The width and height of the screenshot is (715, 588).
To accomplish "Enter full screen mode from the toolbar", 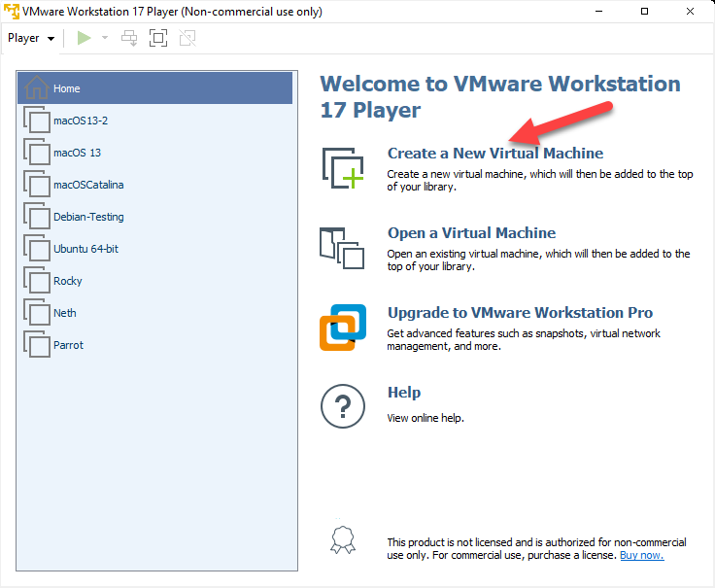I will click(158, 38).
